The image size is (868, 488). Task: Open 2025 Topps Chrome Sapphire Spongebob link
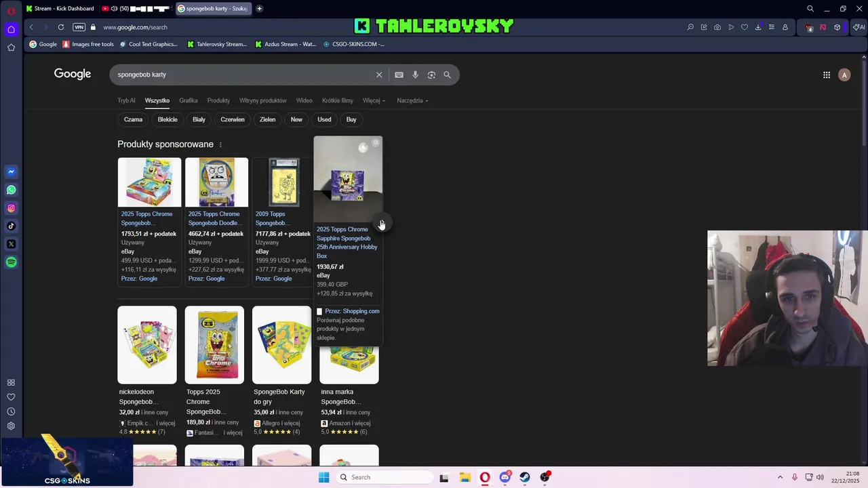[x=347, y=243]
